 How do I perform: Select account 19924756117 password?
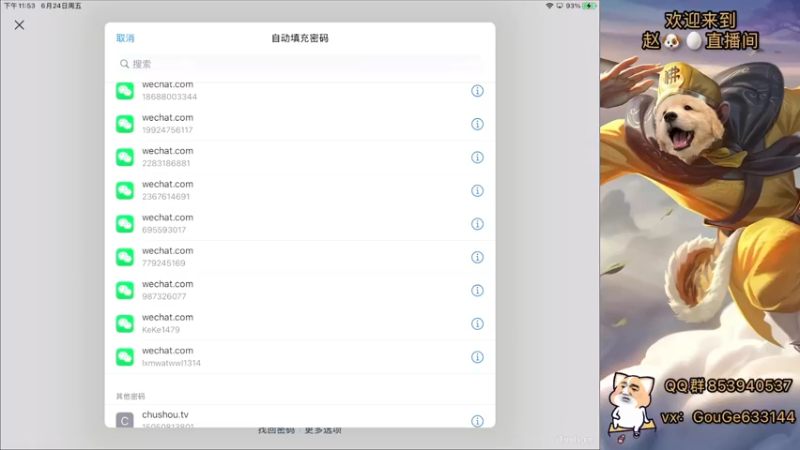tap(300, 124)
